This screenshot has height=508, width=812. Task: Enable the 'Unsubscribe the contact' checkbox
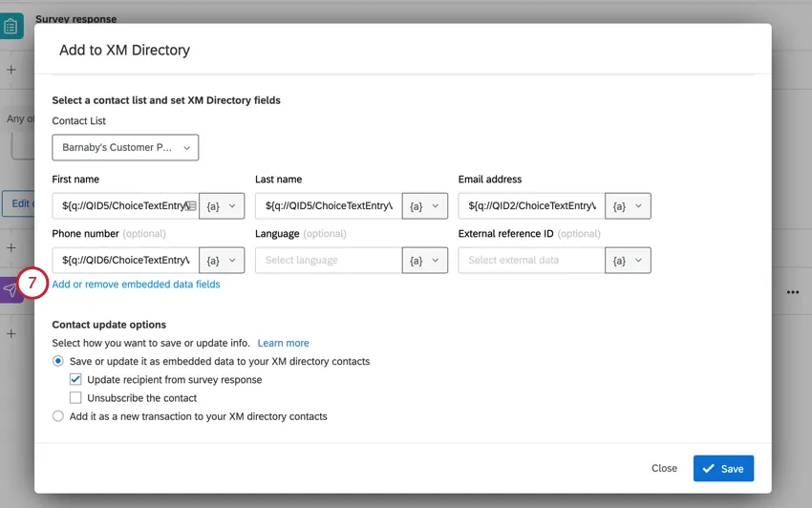point(76,398)
